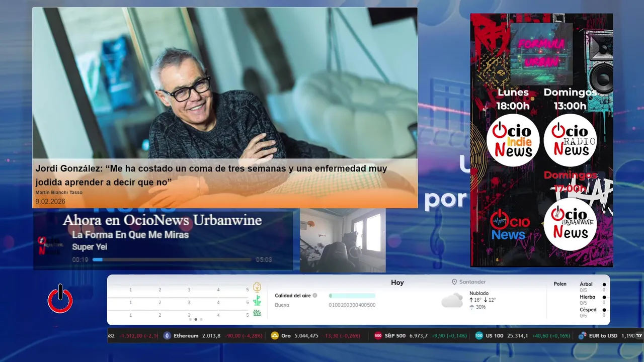Viewport: 644px width, 362px height.
Task: Click the Oro price 5.044,475
Action: [306, 336]
